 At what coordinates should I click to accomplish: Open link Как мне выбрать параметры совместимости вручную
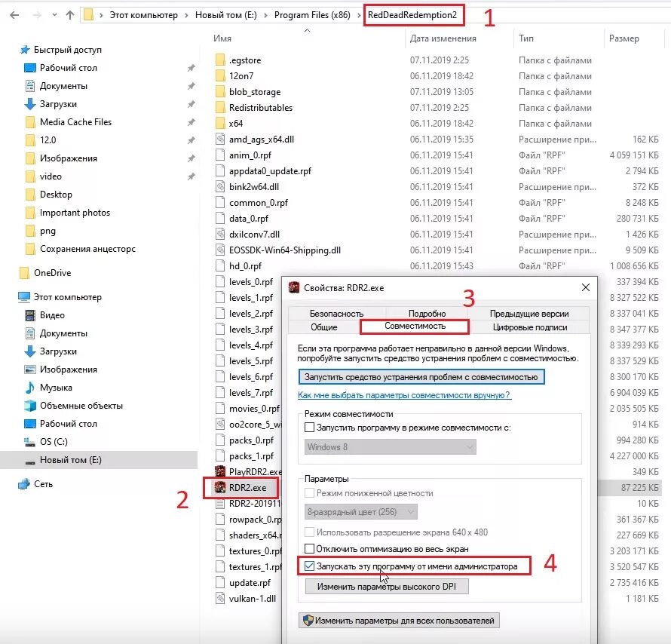click(x=404, y=395)
